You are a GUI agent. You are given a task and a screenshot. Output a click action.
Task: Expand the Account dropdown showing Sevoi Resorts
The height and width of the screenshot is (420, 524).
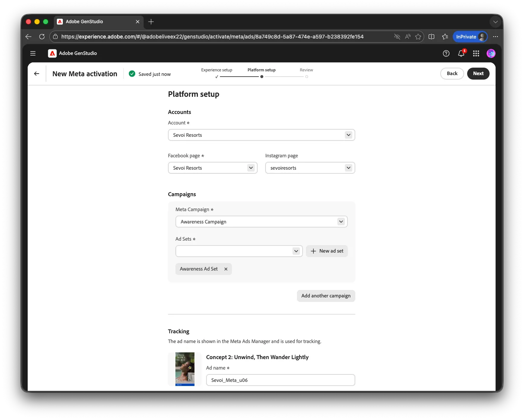point(261,135)
